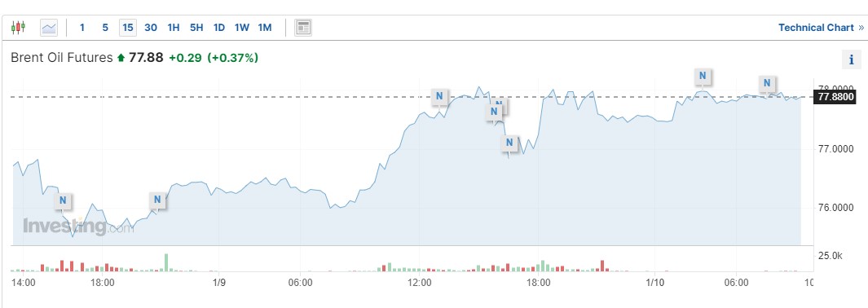Choose the 1D timeframe
Viewport: 868px width, 308px height.
point(219,27)
